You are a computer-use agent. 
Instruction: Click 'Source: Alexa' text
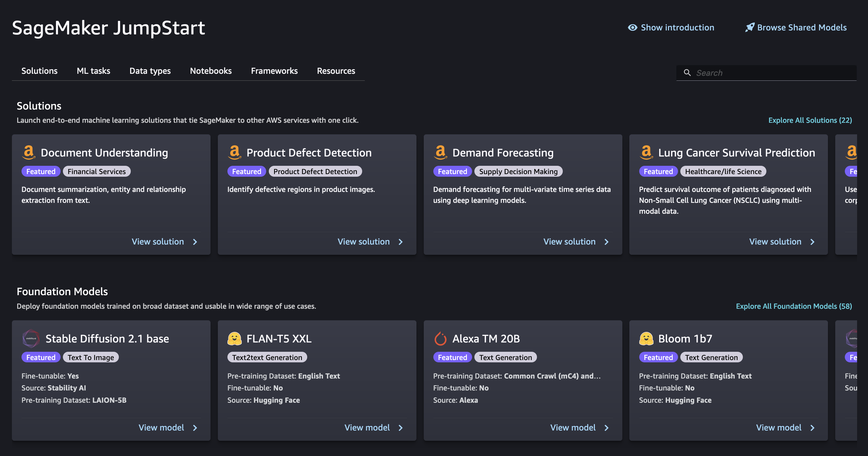(x=456, y=400)
